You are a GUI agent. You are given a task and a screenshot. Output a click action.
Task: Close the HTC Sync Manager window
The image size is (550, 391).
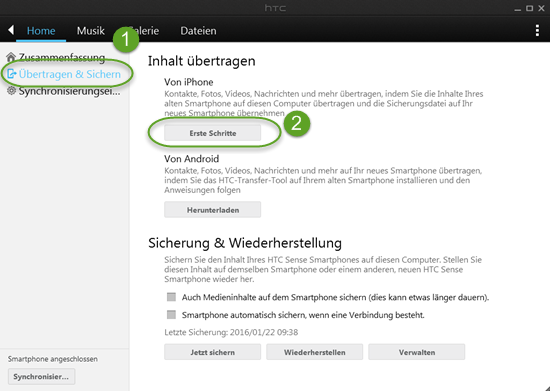(x=542, y=8)
